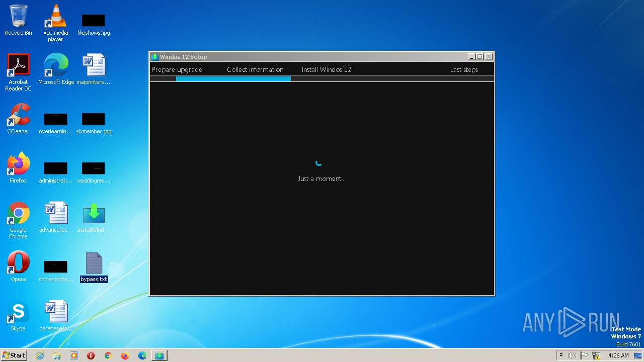Viewport: 644px width, 362px height.
Task: Select weddingres... file on desktop
Action: pyautogui.click(x=94, y=173)
